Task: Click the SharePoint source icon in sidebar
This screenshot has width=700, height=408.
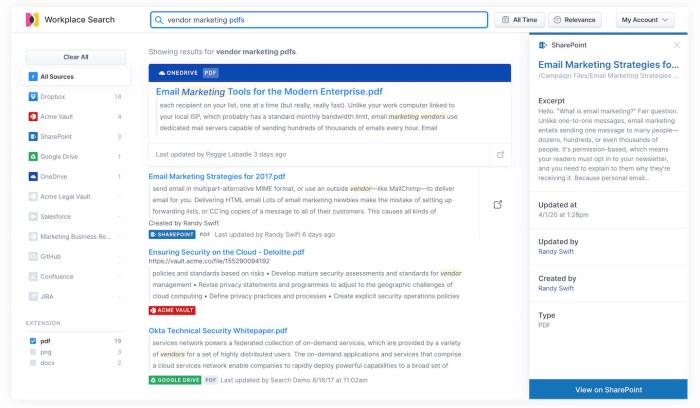Action: (33, 137)
